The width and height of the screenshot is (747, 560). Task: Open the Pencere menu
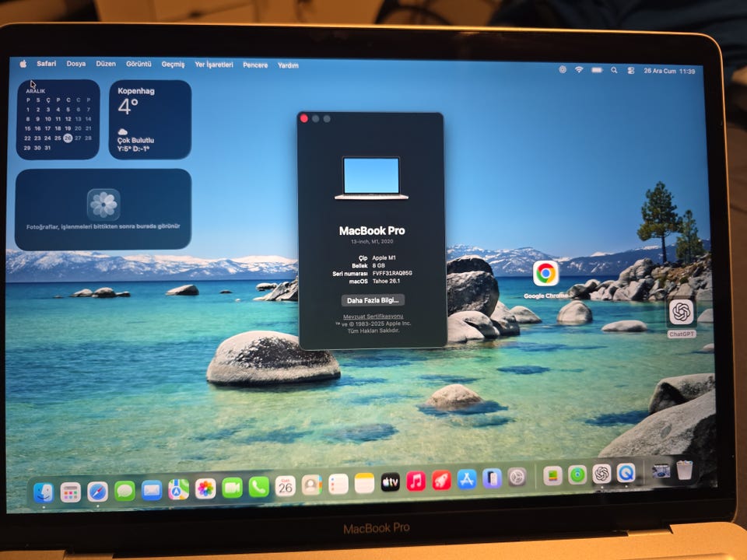(x=255, y=65)
